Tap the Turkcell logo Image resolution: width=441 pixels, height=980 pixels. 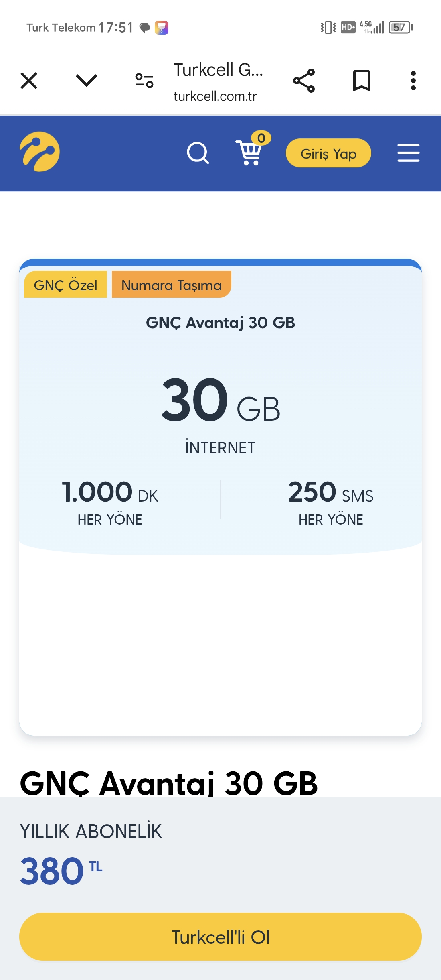[40, 152]
